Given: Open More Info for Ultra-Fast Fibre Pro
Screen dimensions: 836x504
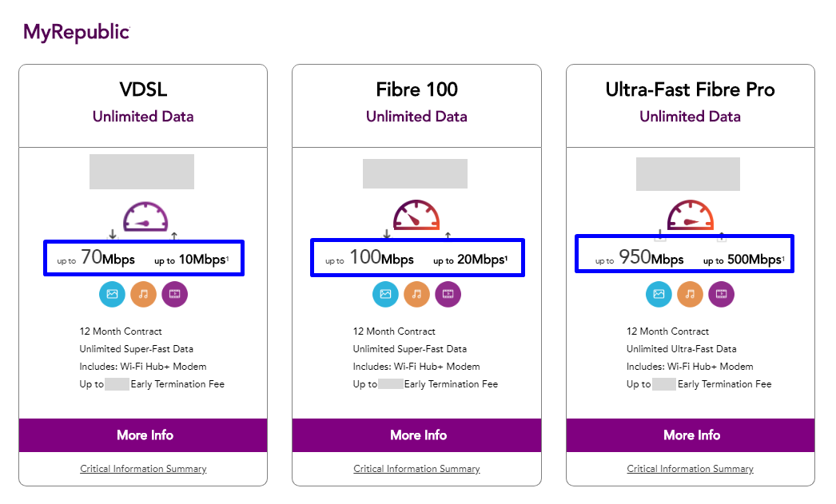Looking at the screenshot, I should (691, 435).
